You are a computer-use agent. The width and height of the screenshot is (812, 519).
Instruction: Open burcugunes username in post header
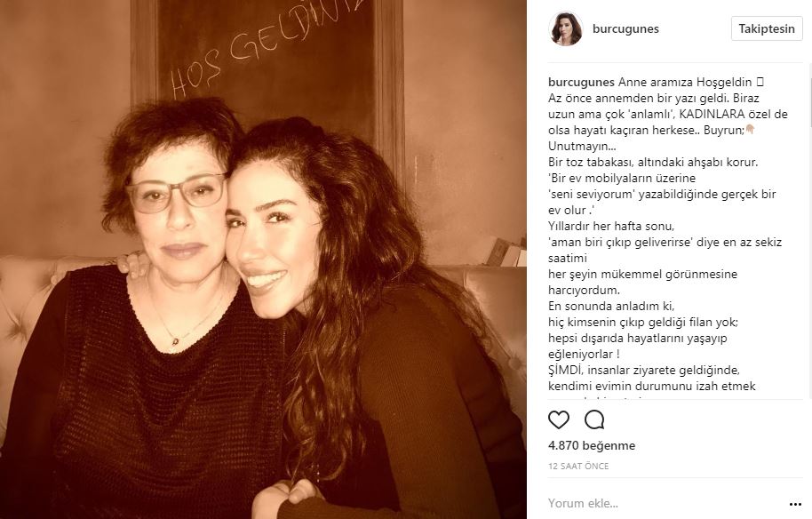(x=625, y=29)
